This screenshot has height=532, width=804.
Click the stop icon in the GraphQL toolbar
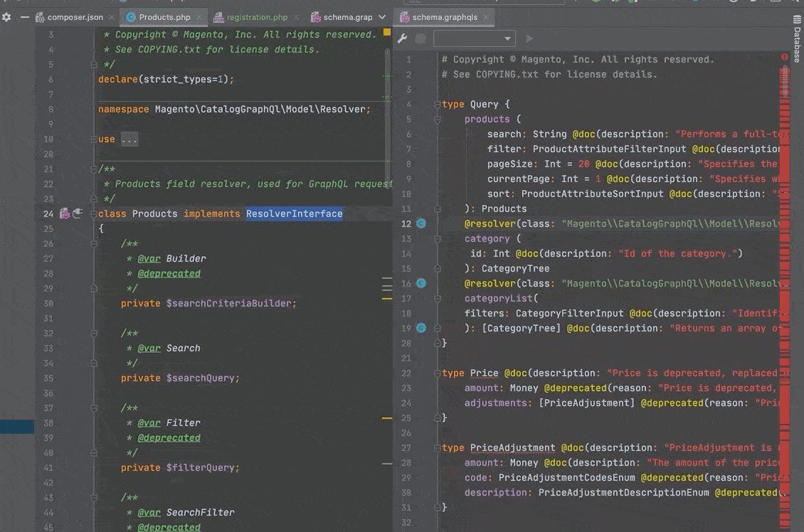click(420, 38)
